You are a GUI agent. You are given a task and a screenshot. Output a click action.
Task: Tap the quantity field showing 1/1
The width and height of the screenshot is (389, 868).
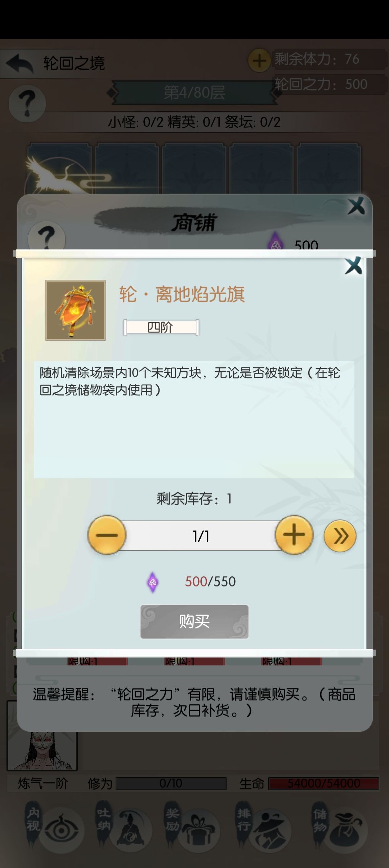201,536
